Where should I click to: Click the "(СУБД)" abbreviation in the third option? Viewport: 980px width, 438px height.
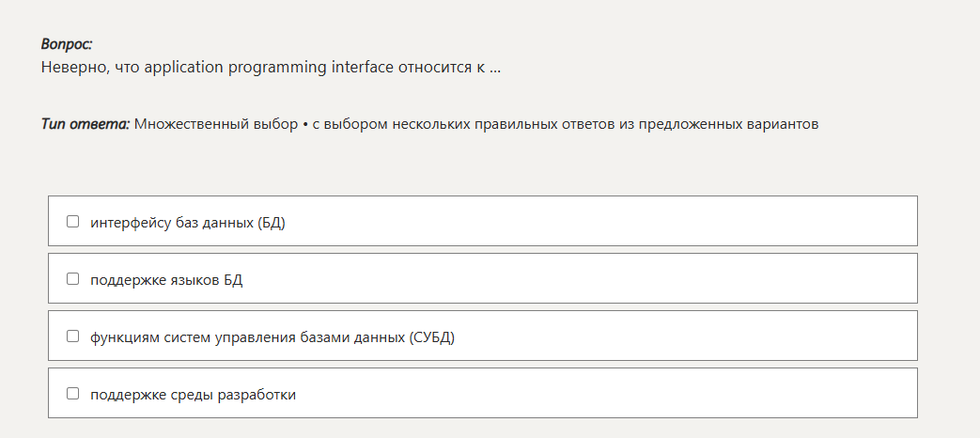(x=432, y=337)
